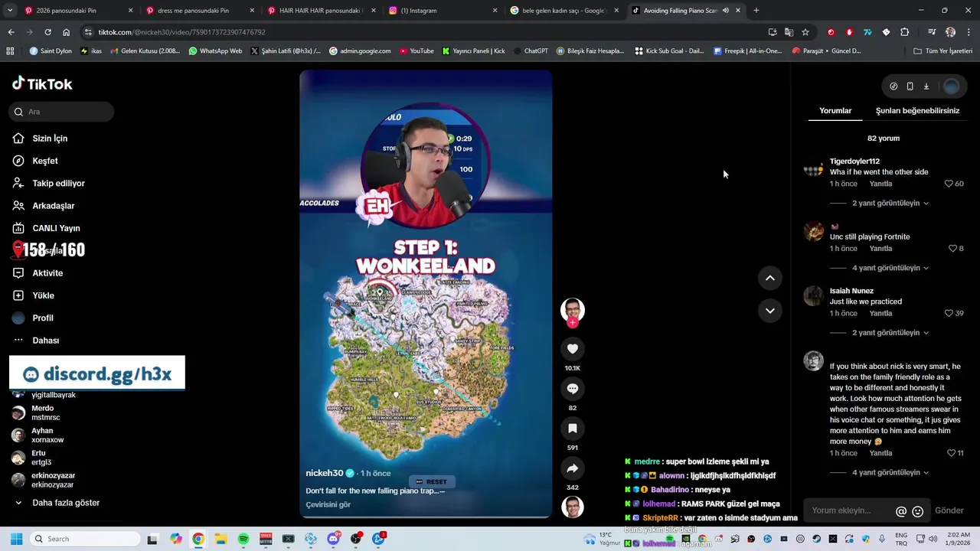The width and height of the screenshot is (980, 551).
Task: Save video with bookmark icon
Action: tap(572, 429)
